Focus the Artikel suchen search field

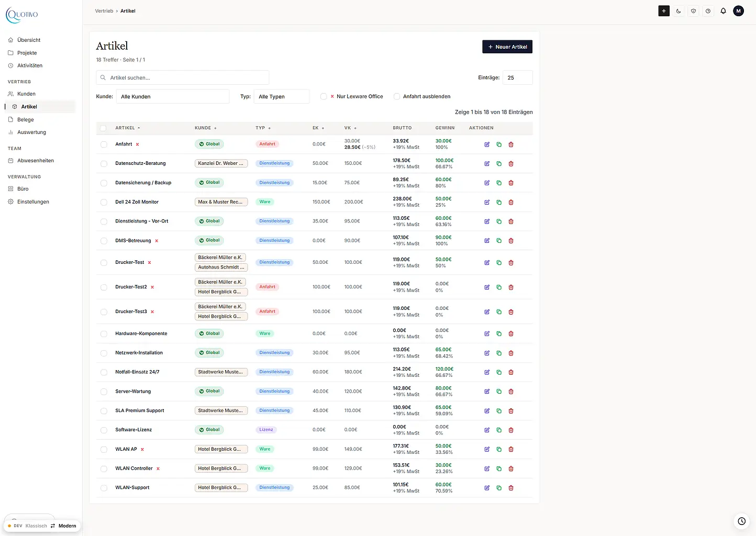click(183, 77)
